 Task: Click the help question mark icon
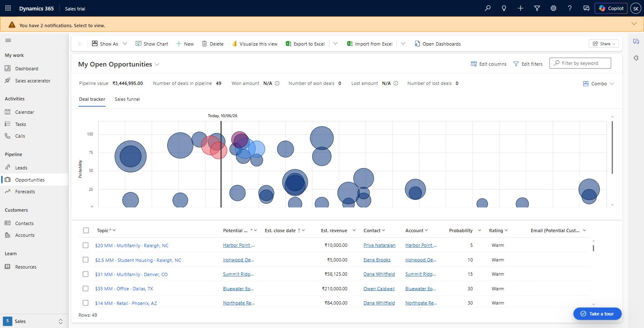point(570,8)
